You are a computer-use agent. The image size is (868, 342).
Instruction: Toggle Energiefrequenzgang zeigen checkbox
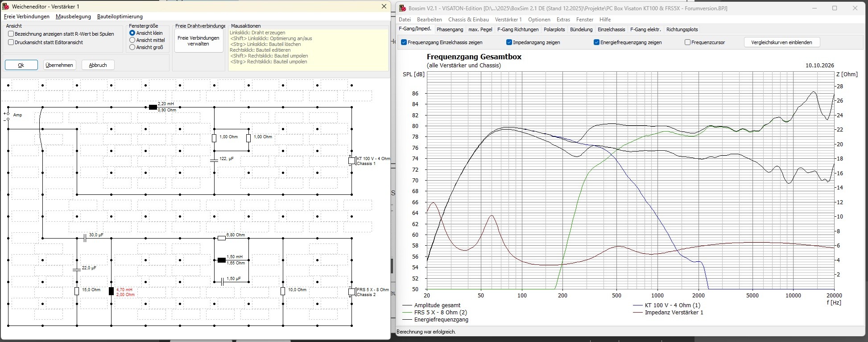coord(597,42)
